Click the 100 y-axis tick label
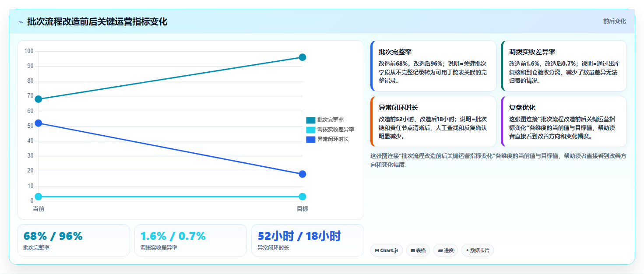This screenshot has width=644, height=274. [x=29, y=51]
